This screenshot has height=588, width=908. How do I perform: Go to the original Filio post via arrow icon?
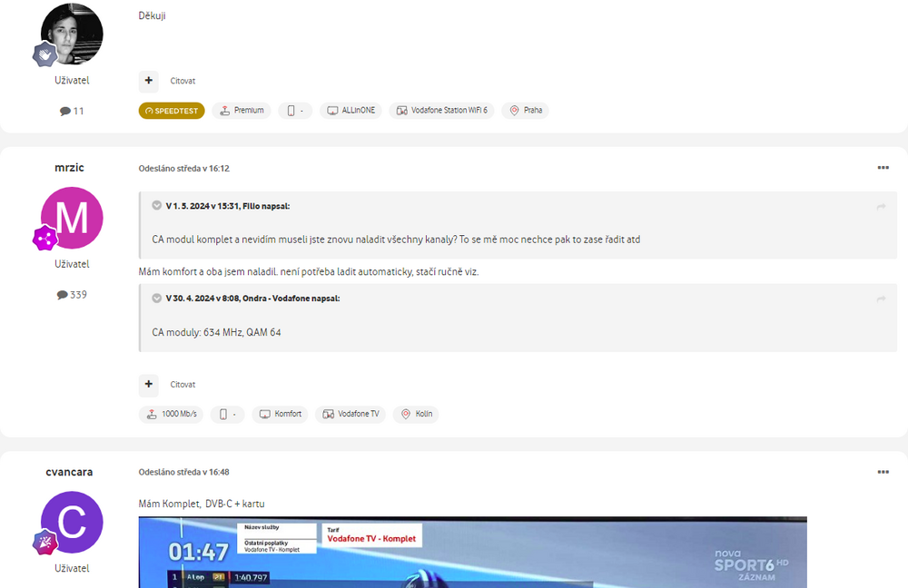coord(881,207)
